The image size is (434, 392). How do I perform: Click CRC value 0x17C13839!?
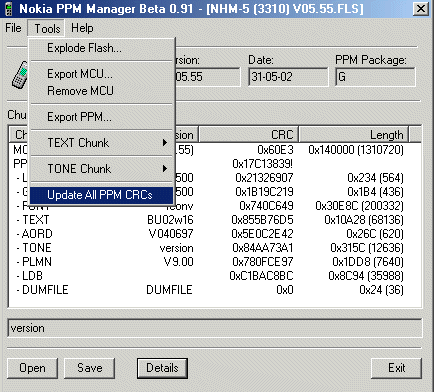(263, 164)
